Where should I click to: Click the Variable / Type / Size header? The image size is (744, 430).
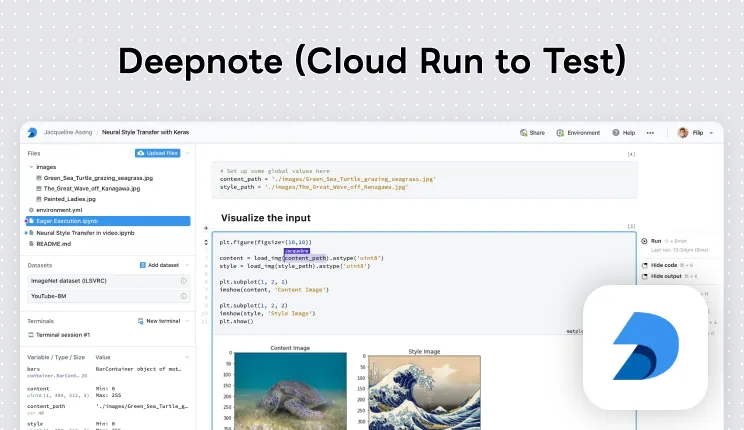pos(56,357)
